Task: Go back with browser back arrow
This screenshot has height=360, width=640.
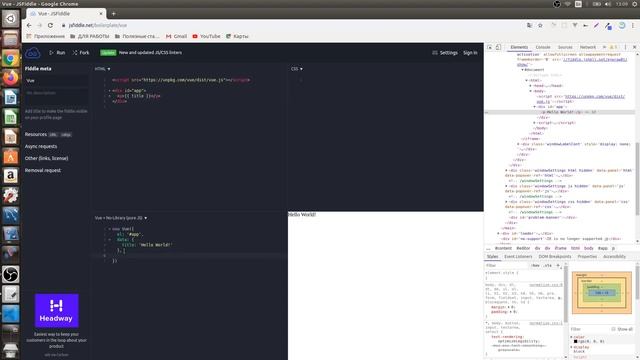Action: [x=29, y=25]
